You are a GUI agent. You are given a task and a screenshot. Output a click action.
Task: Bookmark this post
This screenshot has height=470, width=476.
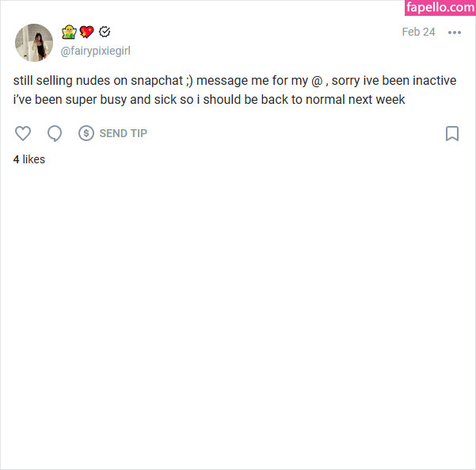[x=452, y=133]
